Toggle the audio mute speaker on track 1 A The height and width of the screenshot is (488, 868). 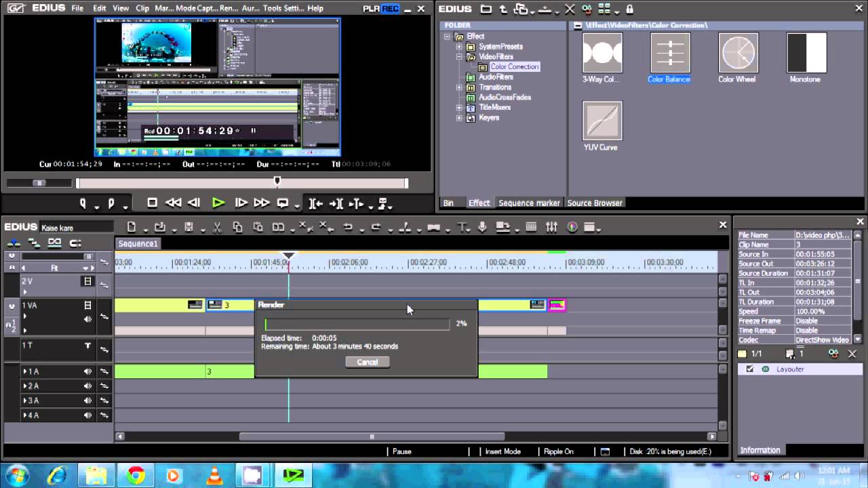click(87, 371)
